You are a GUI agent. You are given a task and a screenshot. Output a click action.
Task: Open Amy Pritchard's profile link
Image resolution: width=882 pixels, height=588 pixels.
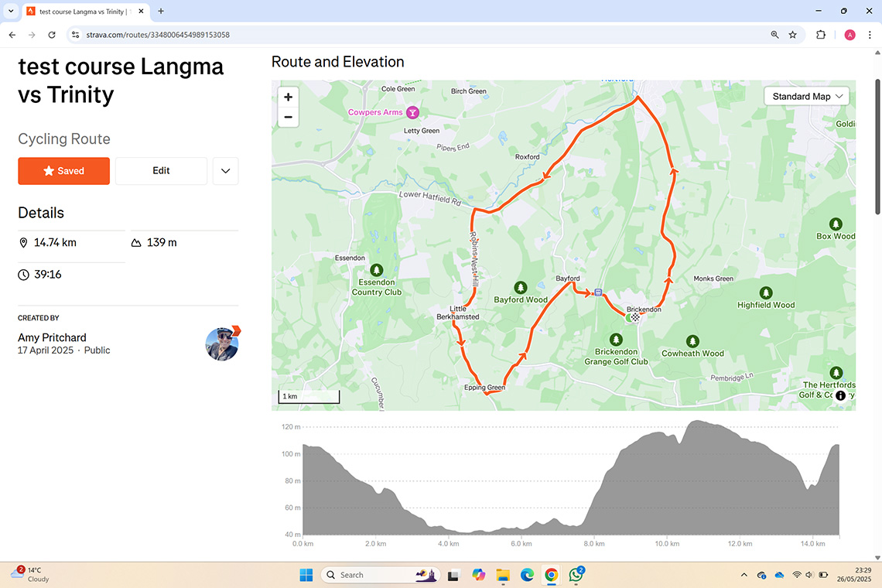(x=52, y=337)
